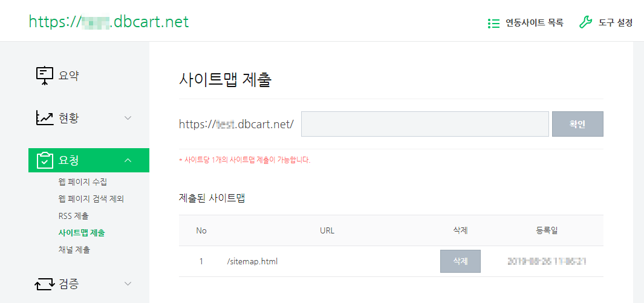Viewport: 644px width, 303px height.
Task: Open 채널 제출 submenu item
Action: [x=74, y=249]
